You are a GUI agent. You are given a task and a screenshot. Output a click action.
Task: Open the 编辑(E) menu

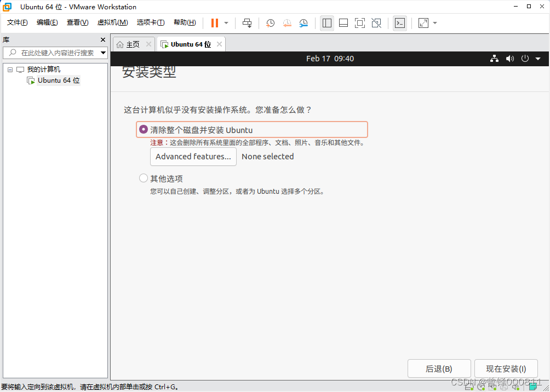click(47, 23)
